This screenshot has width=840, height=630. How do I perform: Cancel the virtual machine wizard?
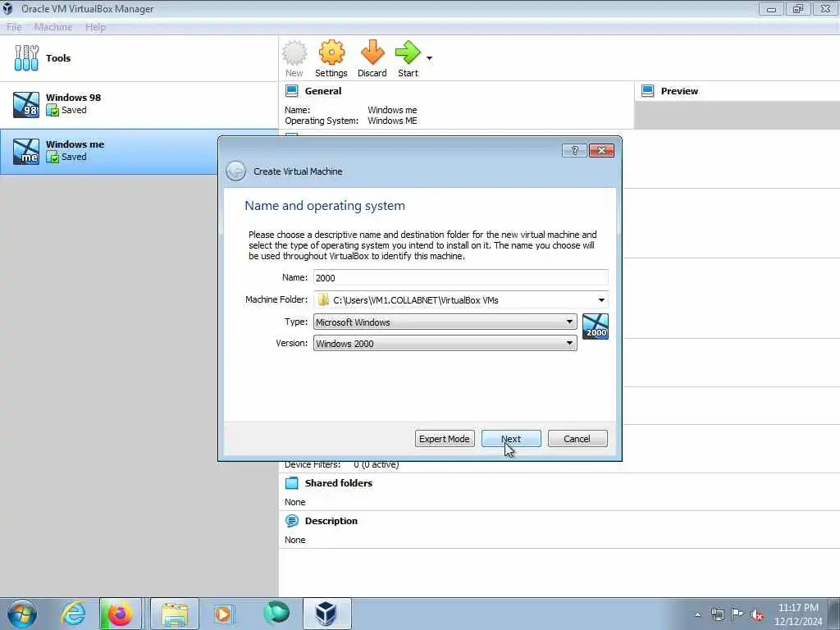point(577,439)
